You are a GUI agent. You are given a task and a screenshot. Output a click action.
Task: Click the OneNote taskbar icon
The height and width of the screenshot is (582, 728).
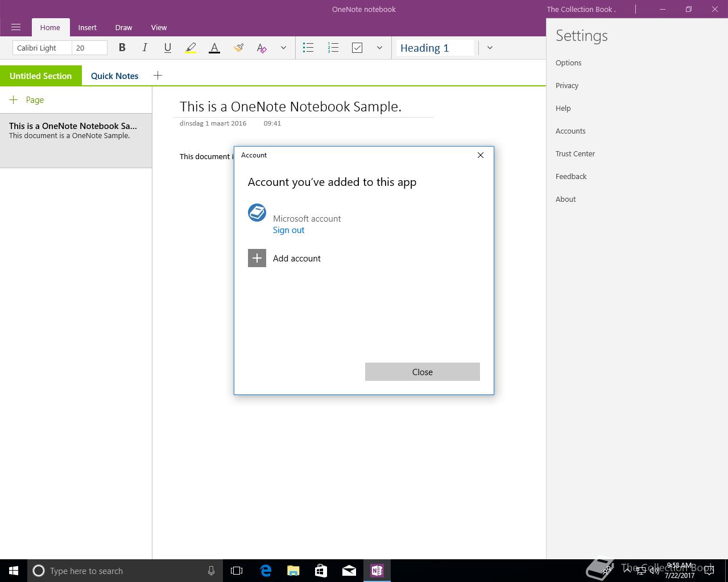point(377,571)
